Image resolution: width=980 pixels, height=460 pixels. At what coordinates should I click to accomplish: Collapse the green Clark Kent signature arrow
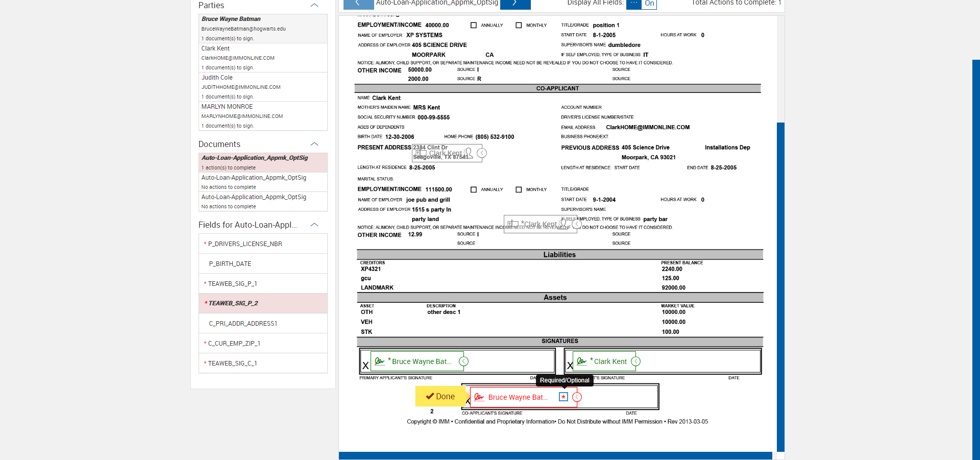(x=636, y=361)
